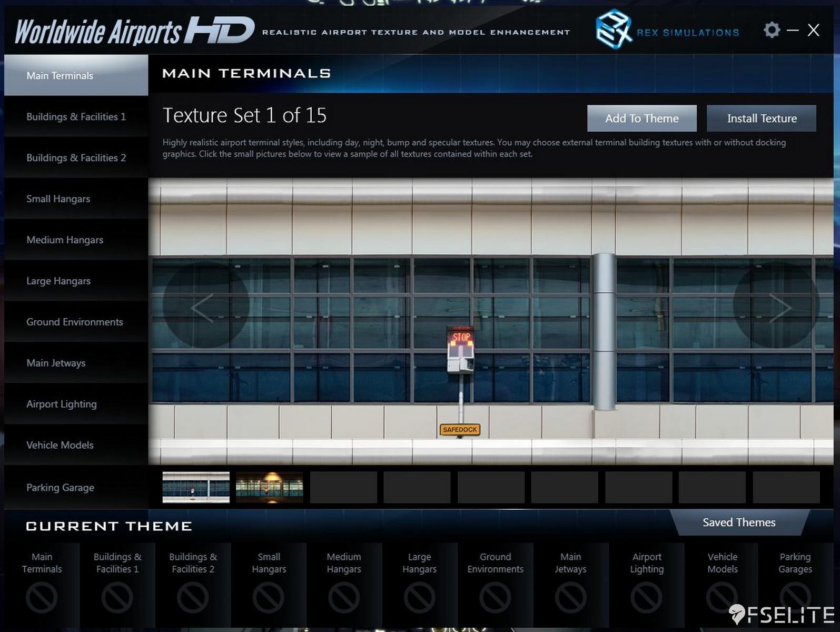This screenshot has height=632, width=840.
Task: Minimize the Worldwide Airports HD window
Action: 793,31
